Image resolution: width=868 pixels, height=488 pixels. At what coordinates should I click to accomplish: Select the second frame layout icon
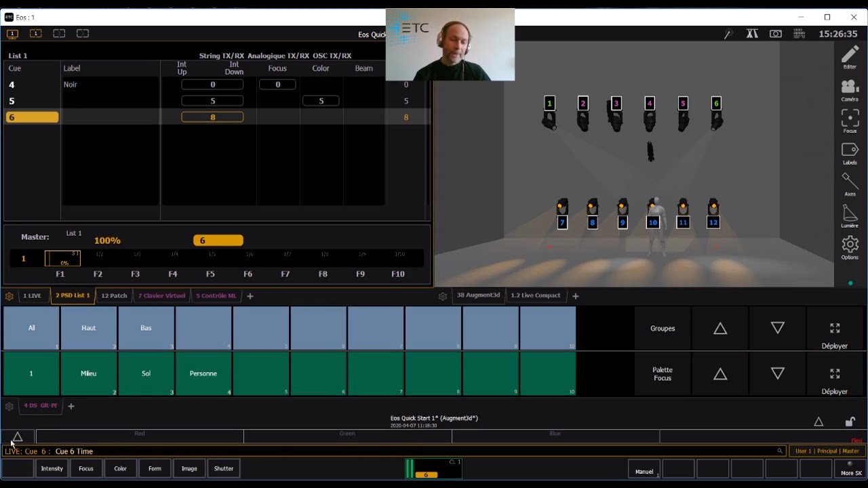click(36, 33)
